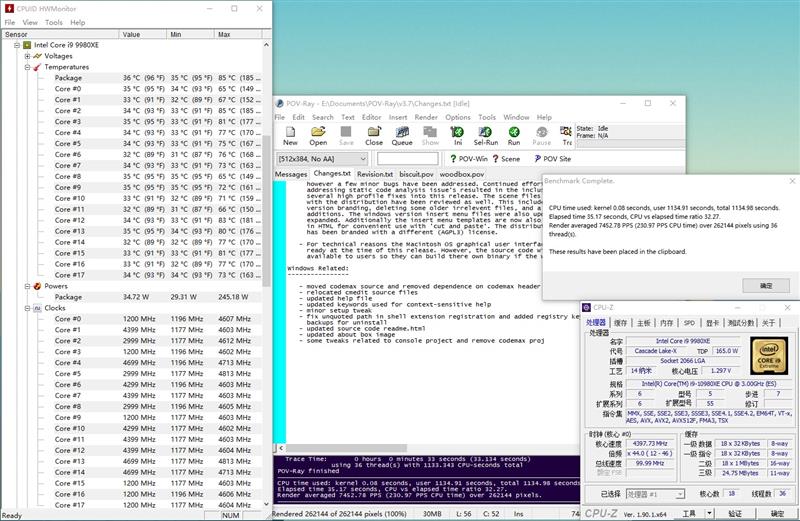Screen dimensions: 800x521
Task: Switch to the SPD tab in CPU-Z
Action: tap(689, 322)
